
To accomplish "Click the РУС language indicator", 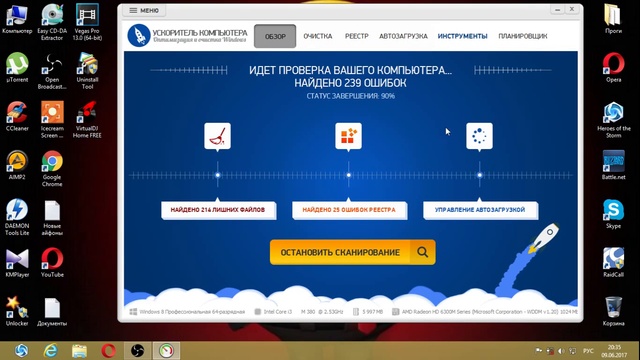I will point(588,351).
